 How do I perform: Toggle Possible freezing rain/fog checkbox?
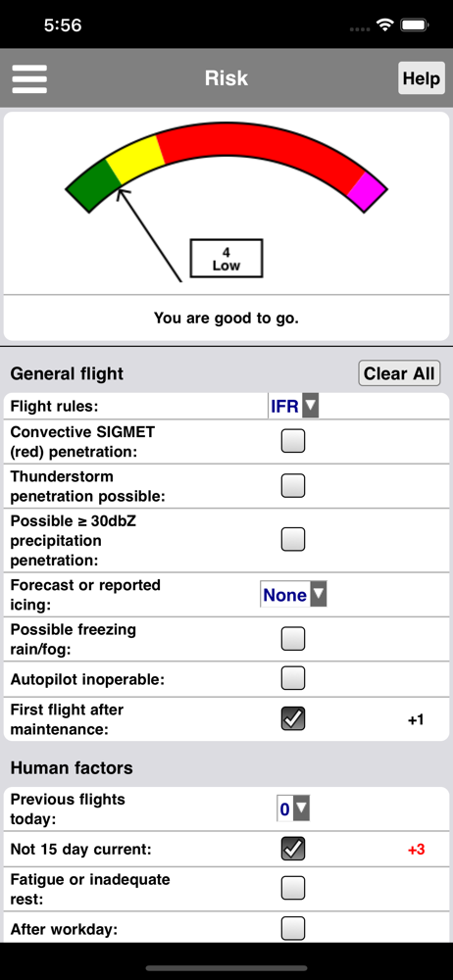[293, 639]
